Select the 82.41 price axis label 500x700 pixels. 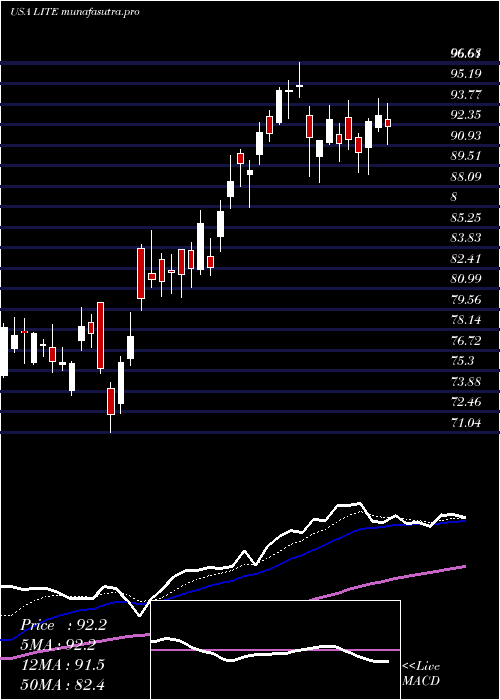pyautogui.click(x=467, y=258)
